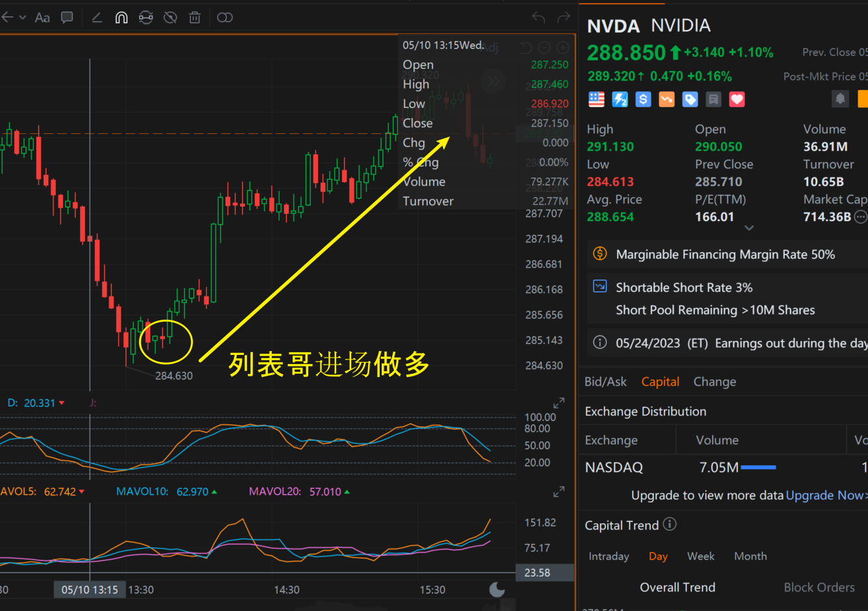Click Shortable Short Rate 3% row
Screen dimensions: 868x611
pyautogui.click(x=728, y=298)
